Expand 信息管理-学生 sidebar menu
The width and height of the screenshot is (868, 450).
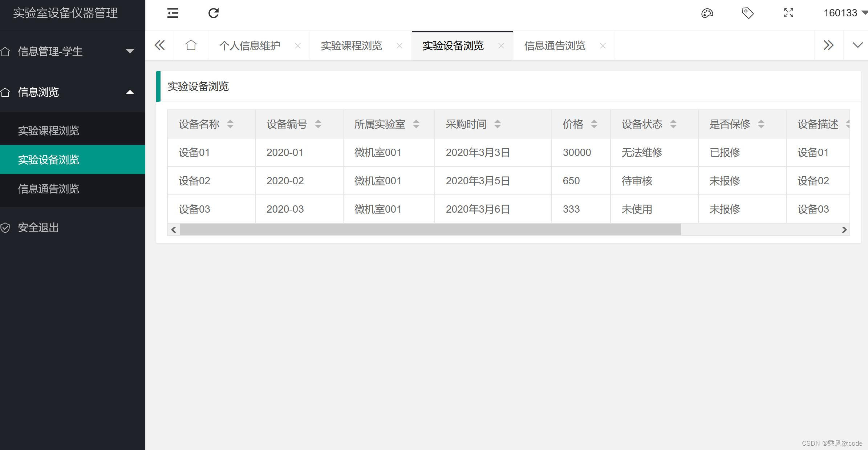click(73, 51)
